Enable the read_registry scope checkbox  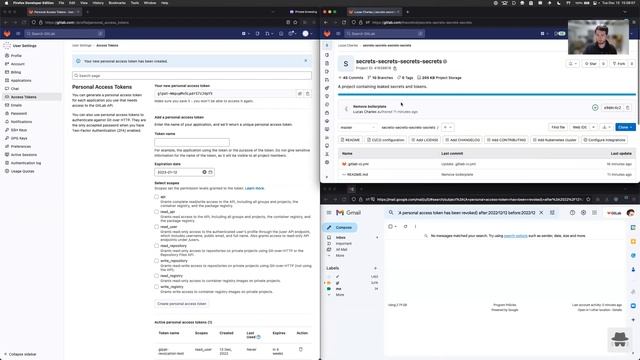point(156,276)
